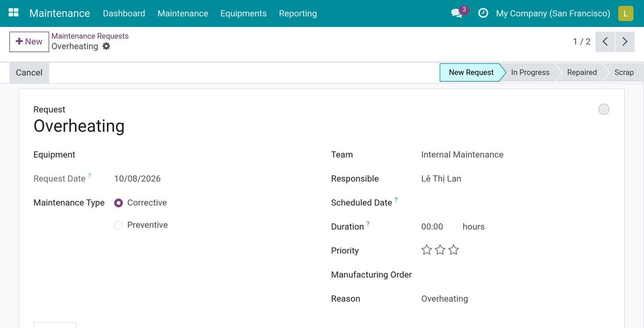The width and height of the screenshot is (644, 328).
Task: Open the conversations chat bubble icon
Action: click(457, 13)
